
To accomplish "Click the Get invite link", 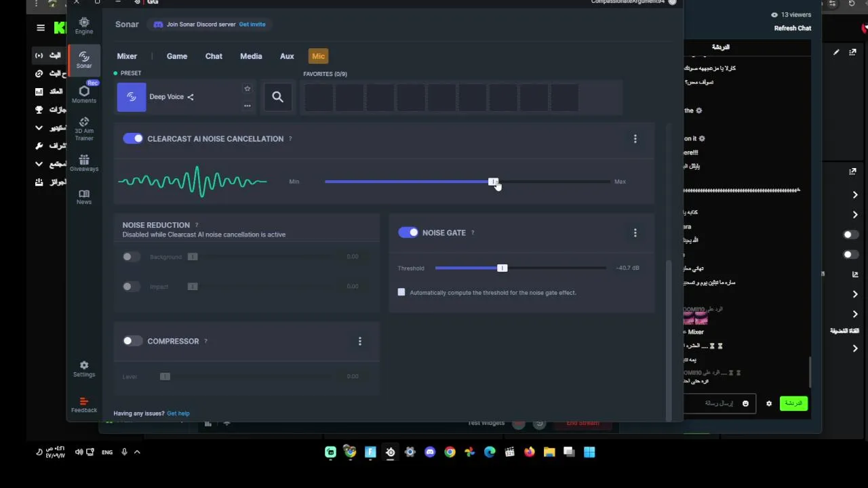I will pyautogui.click(x=252, y=24).
